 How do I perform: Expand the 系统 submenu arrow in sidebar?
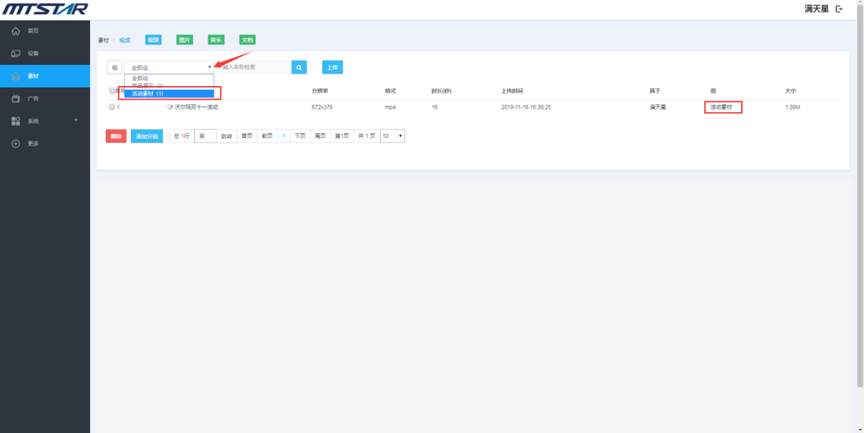pos(76,121)
